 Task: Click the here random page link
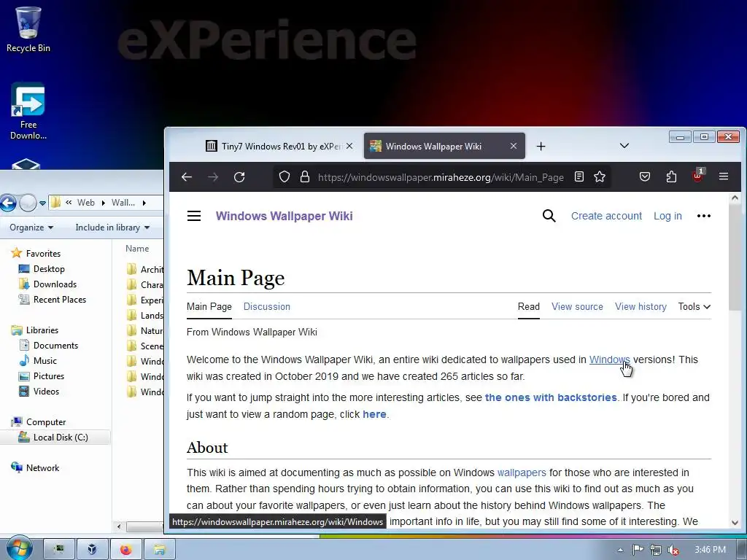(x=374, y=414)
